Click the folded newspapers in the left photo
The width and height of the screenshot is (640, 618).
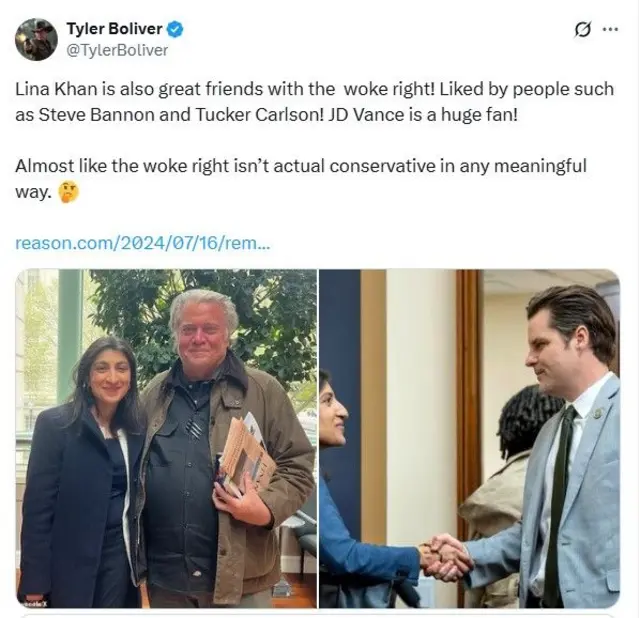pyautogui.click(x=245, y=454)
